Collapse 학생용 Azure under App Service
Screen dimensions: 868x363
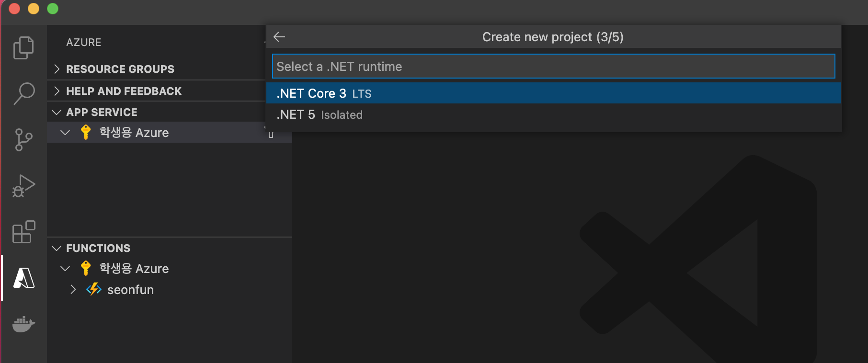click(65, 132)
